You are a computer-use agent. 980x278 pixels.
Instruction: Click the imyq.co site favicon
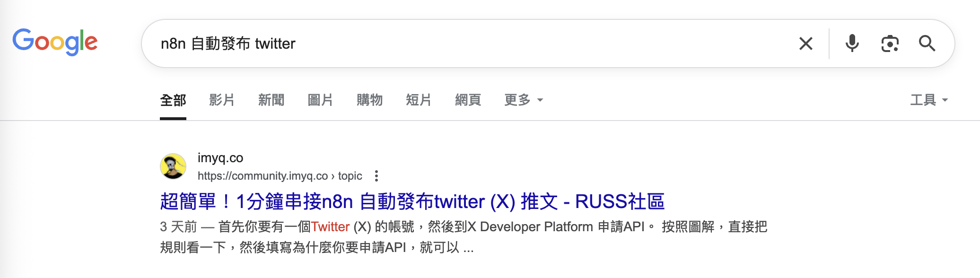click(x=173, y=166)
